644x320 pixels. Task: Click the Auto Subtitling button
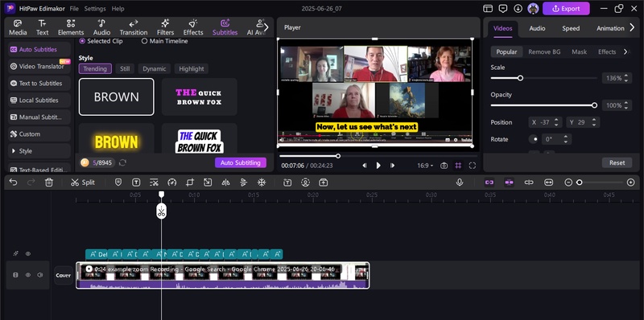point(240,163)
